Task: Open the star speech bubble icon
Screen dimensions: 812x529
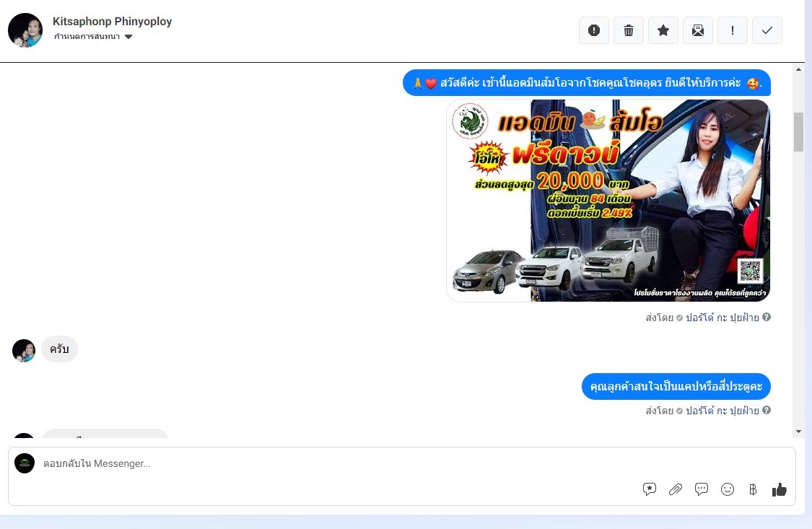Action: pos(650,489)
